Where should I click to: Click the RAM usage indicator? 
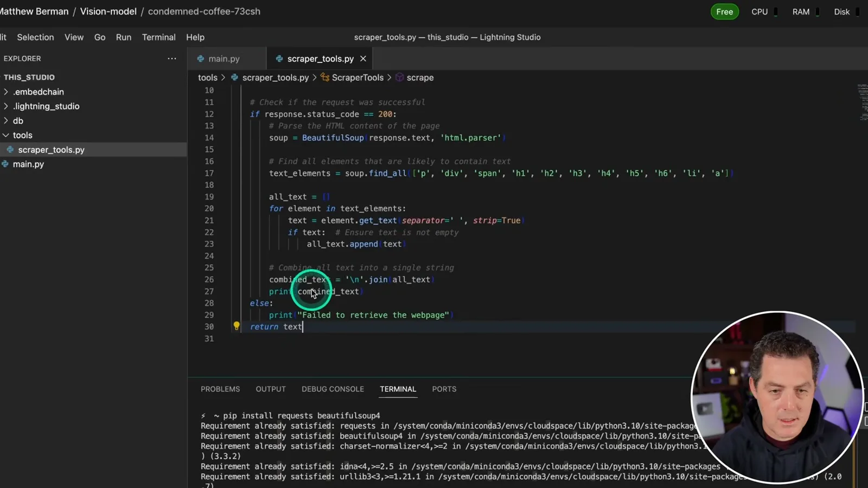click(806, 11)
